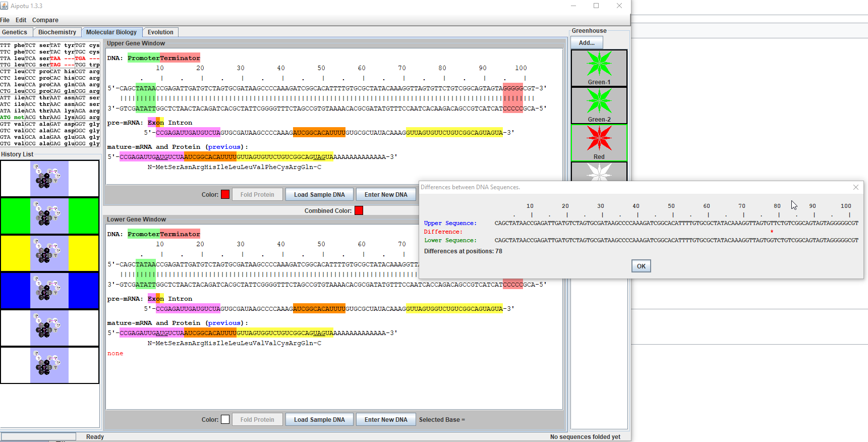Click Load Sample DNA in upper gene window
Screen dimensions: 868x442
[319, 195]
